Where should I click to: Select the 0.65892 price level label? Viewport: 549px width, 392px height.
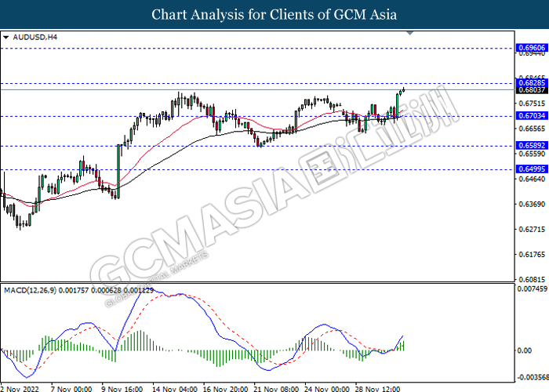click(x=532, y=145)
